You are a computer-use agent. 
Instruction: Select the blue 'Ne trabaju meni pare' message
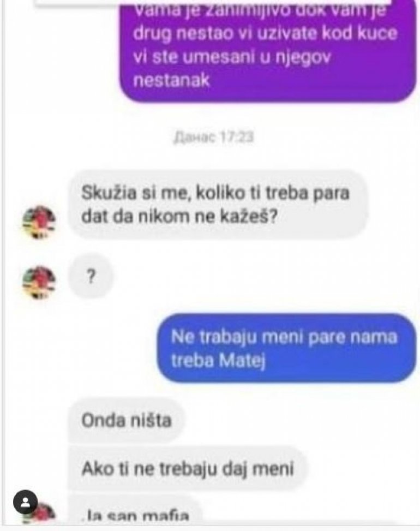(286, 348)
